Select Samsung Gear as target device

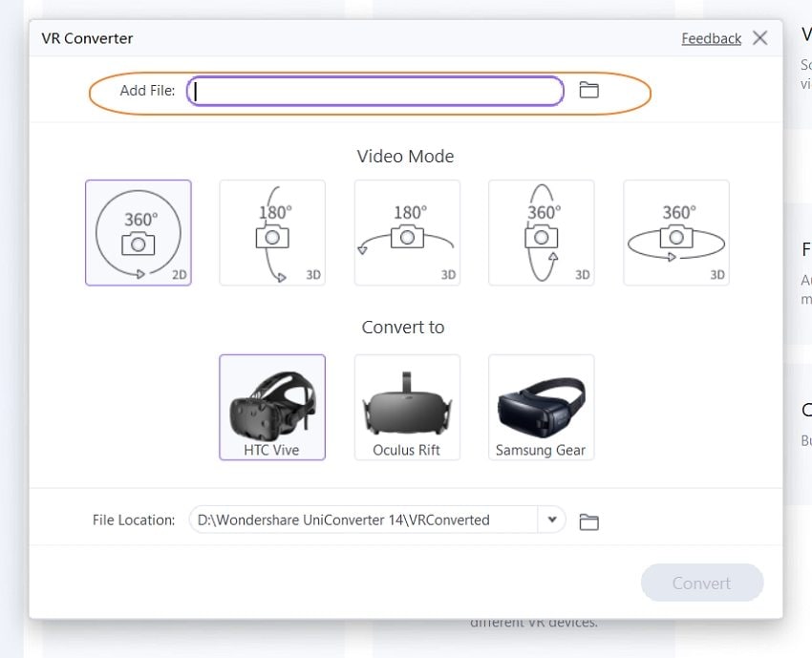click(541, 407)
